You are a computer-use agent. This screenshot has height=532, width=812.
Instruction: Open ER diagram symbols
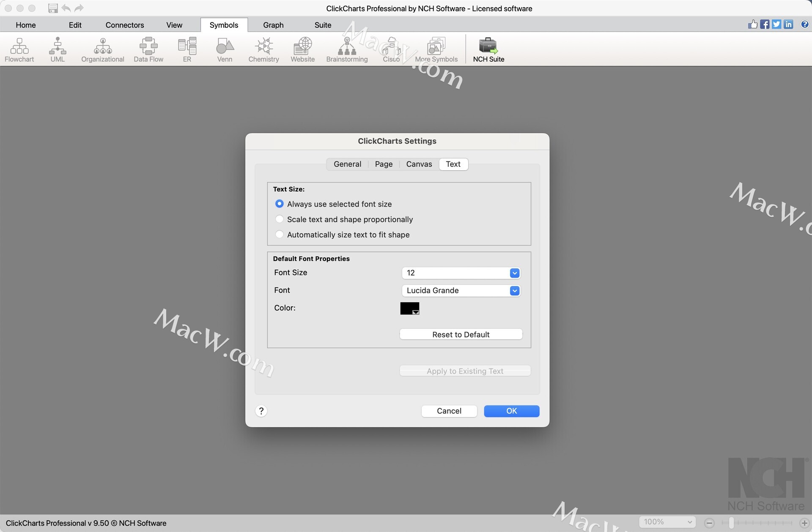pos(187,50)
